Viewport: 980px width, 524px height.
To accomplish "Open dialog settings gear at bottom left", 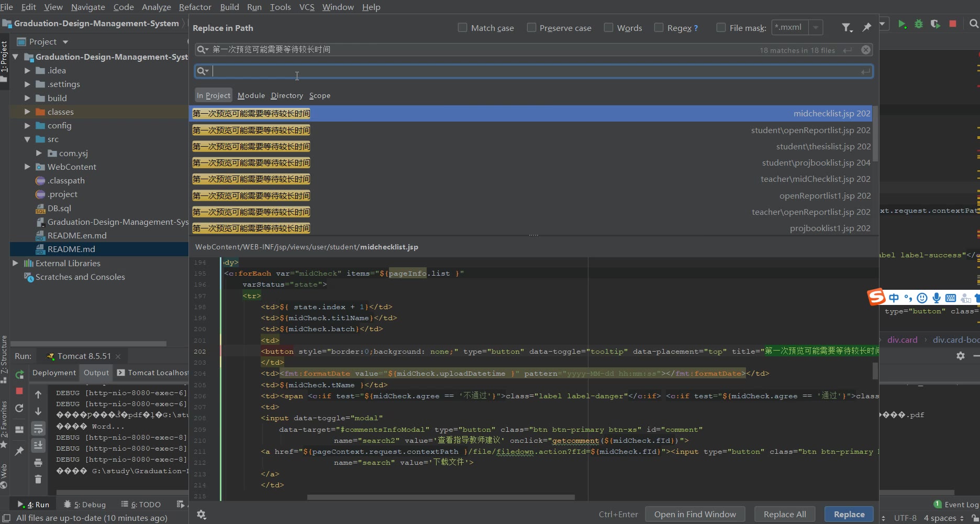I will pyautogui.click(x=202, y=515).
